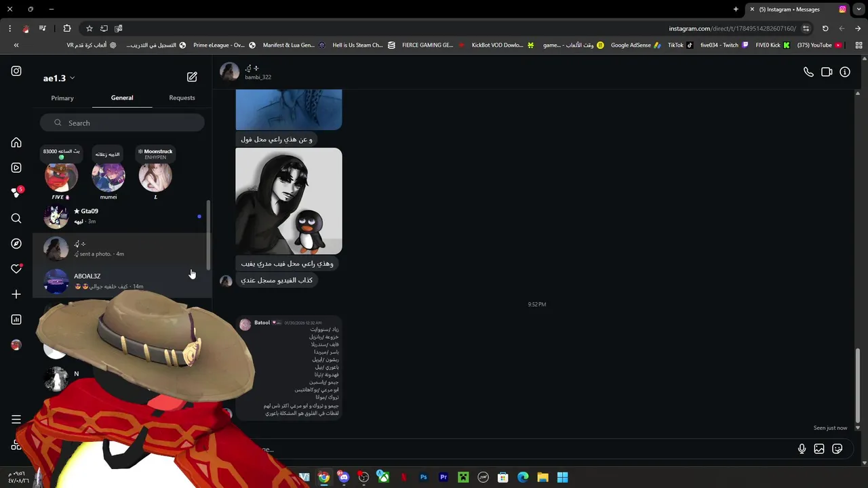This screenshot has width=868, height=488.
Task: View the Moonstruck ENHYPEN note
Action: coord(155,155)
